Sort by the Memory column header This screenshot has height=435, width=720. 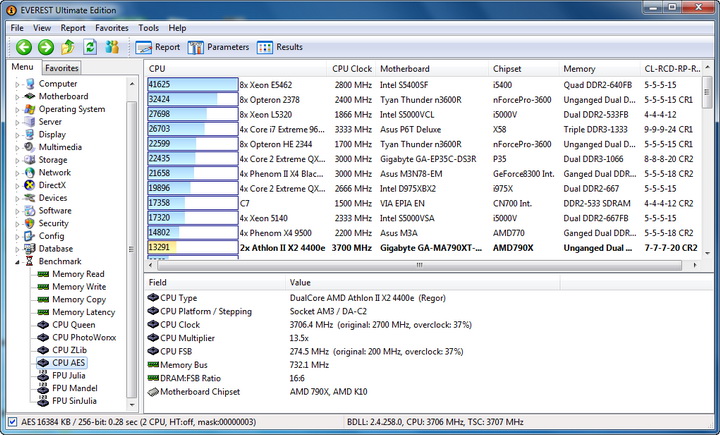(x=599, y=69)
